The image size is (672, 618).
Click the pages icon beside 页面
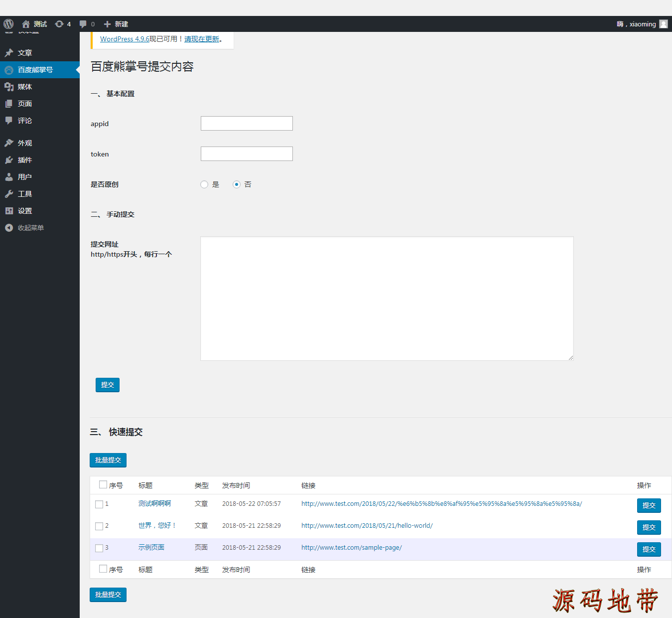9,104
